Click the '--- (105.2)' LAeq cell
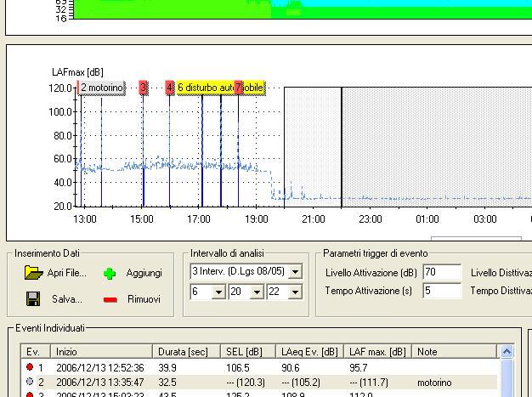The width and height of the screenshot is (532, 397). pyautogui.click(x=301, y=383)
